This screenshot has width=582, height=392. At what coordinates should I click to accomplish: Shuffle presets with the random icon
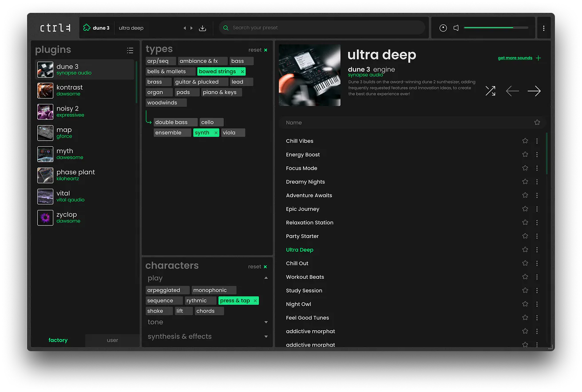coord(490,91)
